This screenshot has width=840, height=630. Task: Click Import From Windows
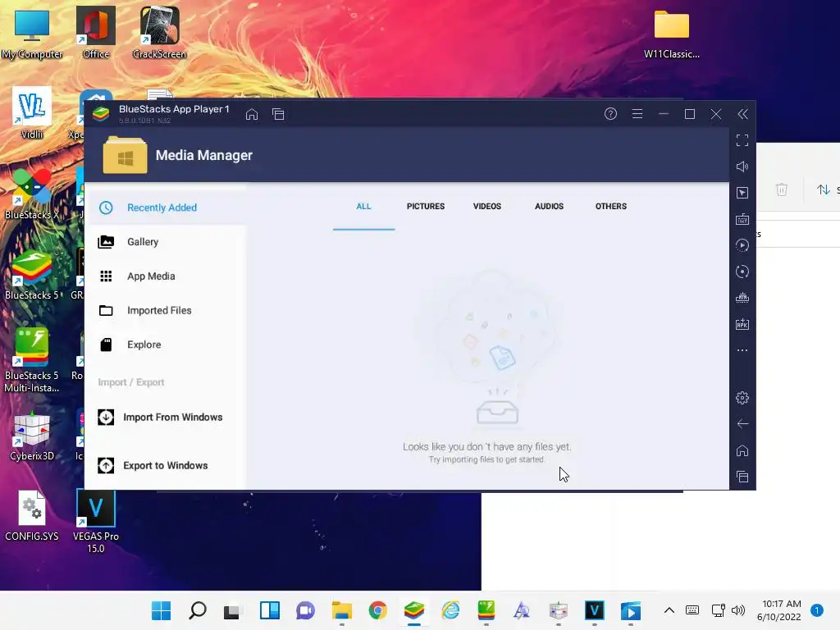pyautogui.click(x=166, y=418)
